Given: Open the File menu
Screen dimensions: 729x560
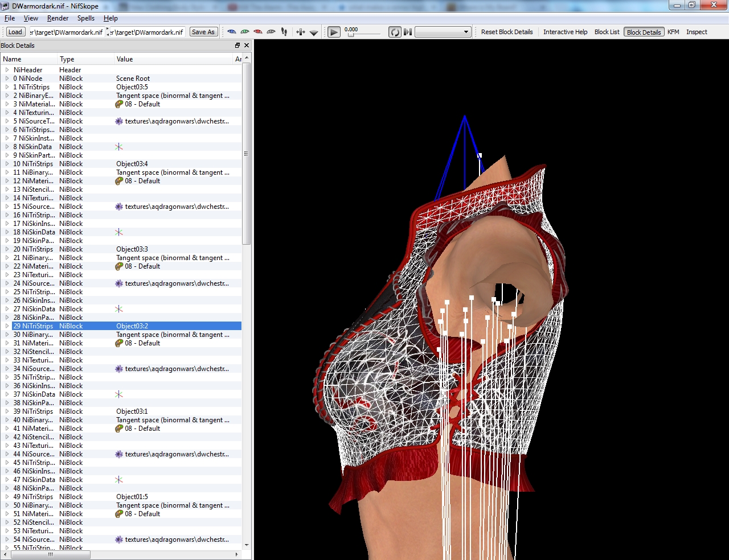Looking at the screenshot, I should 10,18.
